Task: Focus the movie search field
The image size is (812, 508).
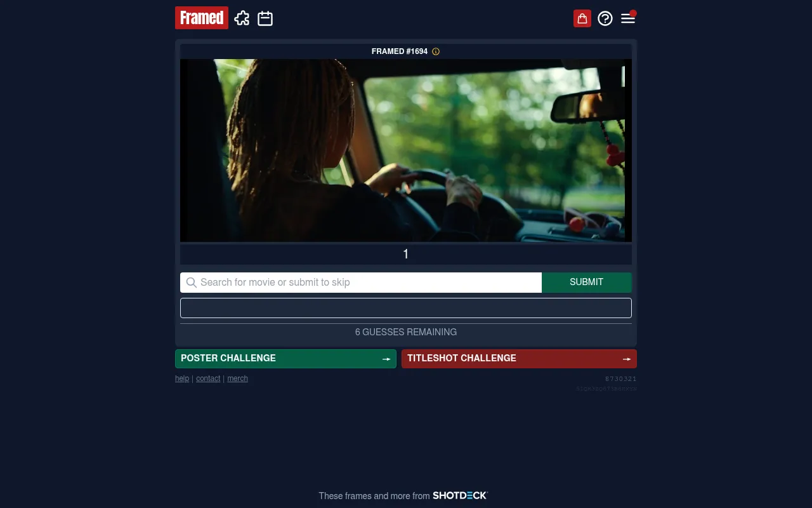Action: point(361,283)
